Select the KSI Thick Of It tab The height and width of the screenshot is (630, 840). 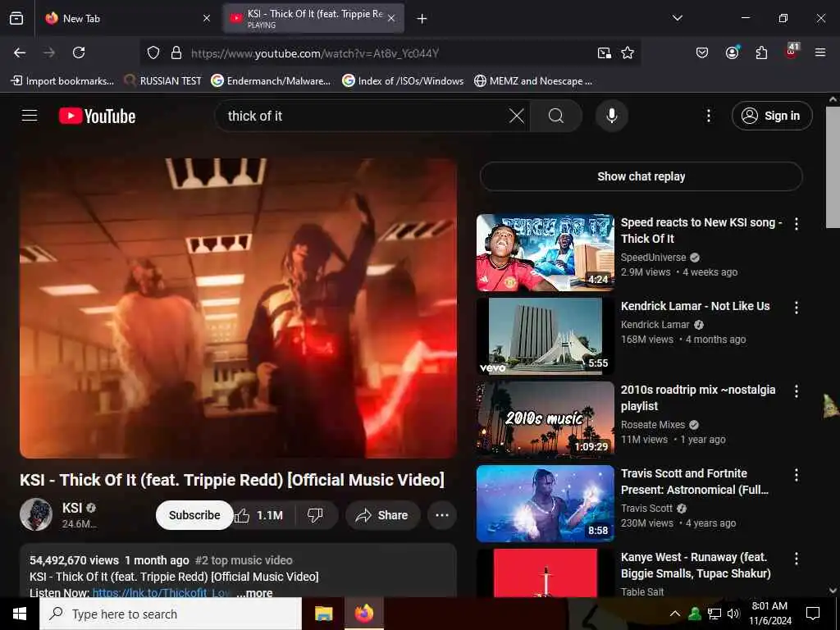(313, 18)
